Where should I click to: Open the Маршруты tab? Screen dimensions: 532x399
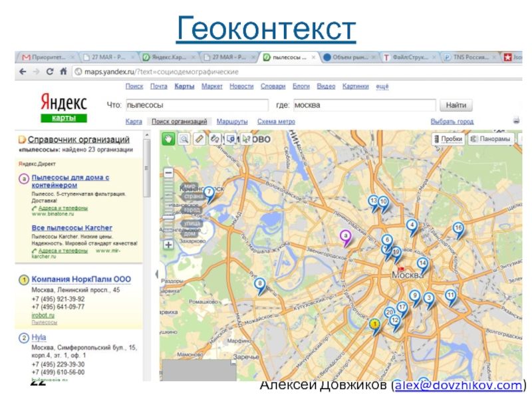point(232,122)
